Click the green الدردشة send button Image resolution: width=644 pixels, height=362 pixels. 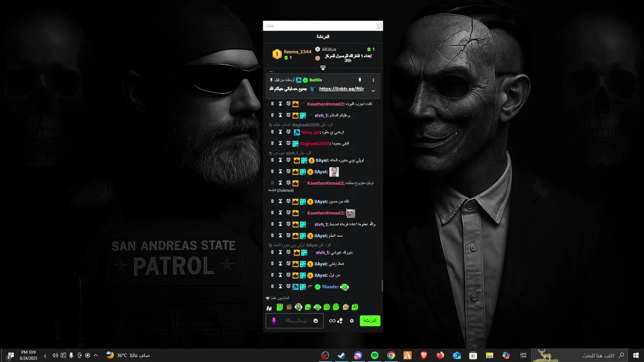(x=370, y=321)
